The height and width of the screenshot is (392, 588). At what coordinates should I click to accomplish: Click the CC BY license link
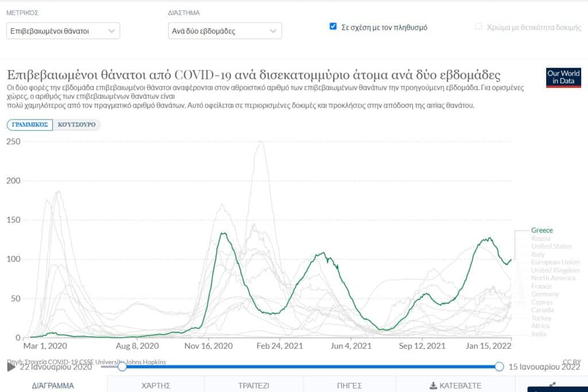pyautogui.click(x=571, y=362)
